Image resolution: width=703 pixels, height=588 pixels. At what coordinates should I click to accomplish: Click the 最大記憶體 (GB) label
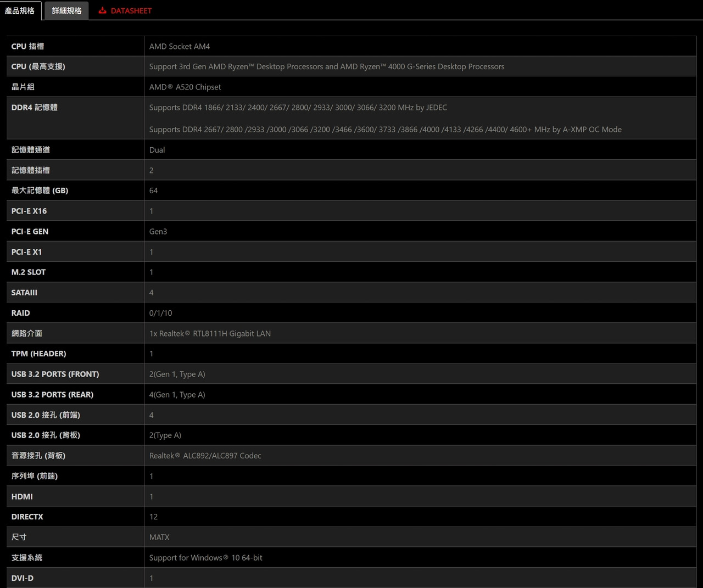[40, 191]
